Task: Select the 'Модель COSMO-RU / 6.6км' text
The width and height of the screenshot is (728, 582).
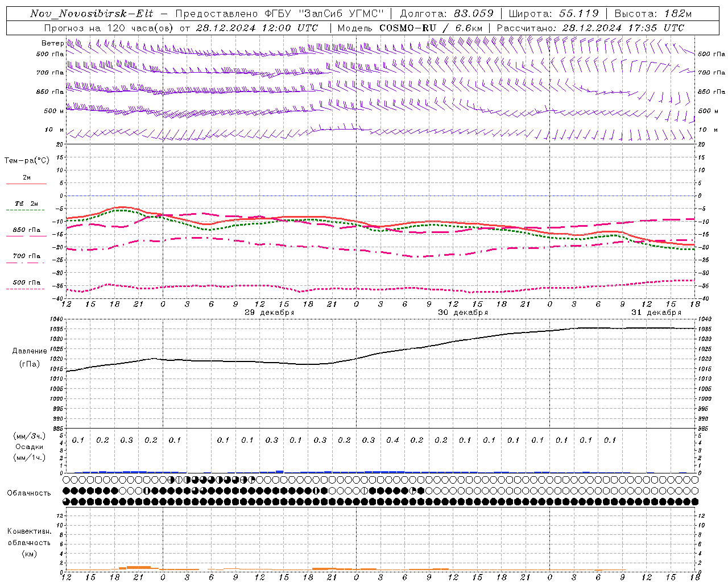Action: point(410,28)
